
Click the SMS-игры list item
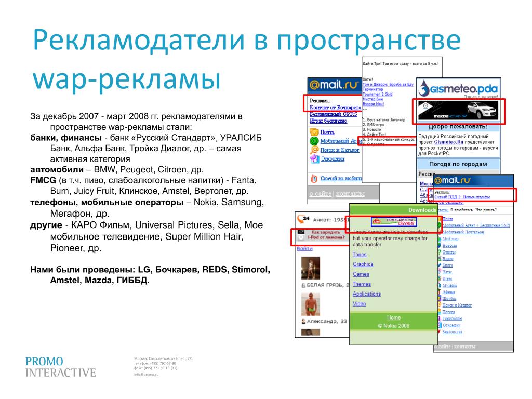tap(374, 125)
